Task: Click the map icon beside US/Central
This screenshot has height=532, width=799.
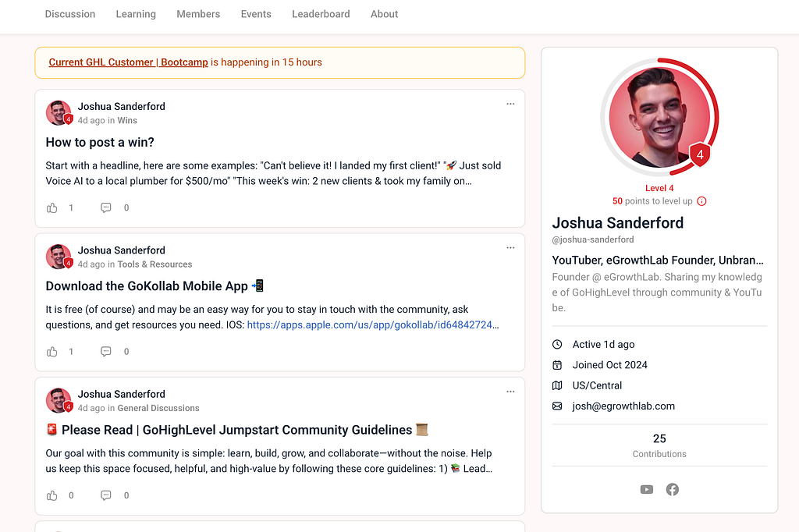Action: tap(557, 386)
